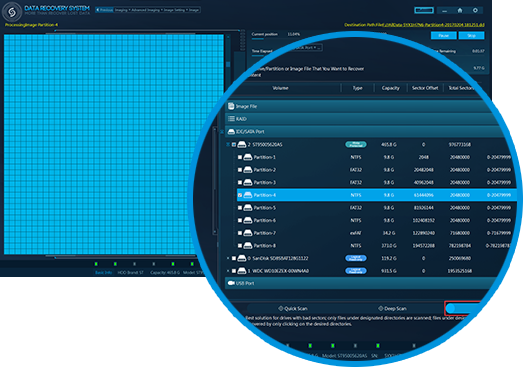Image resolution: width=524 pixels, height=368 pixels.
Task: Open the home screen icon
Action: (460, 10)
